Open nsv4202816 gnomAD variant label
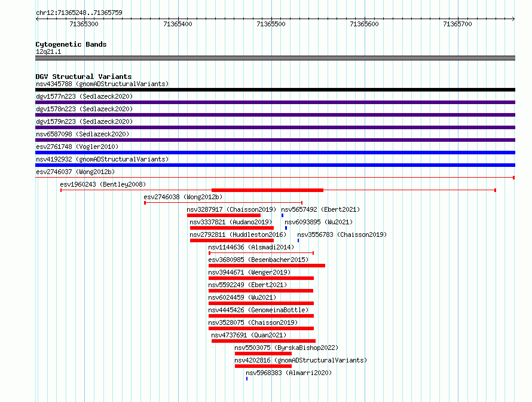Image resolution: width=532 pixels, height=402 pixels. pyautogui.click(x=301, y=360)
